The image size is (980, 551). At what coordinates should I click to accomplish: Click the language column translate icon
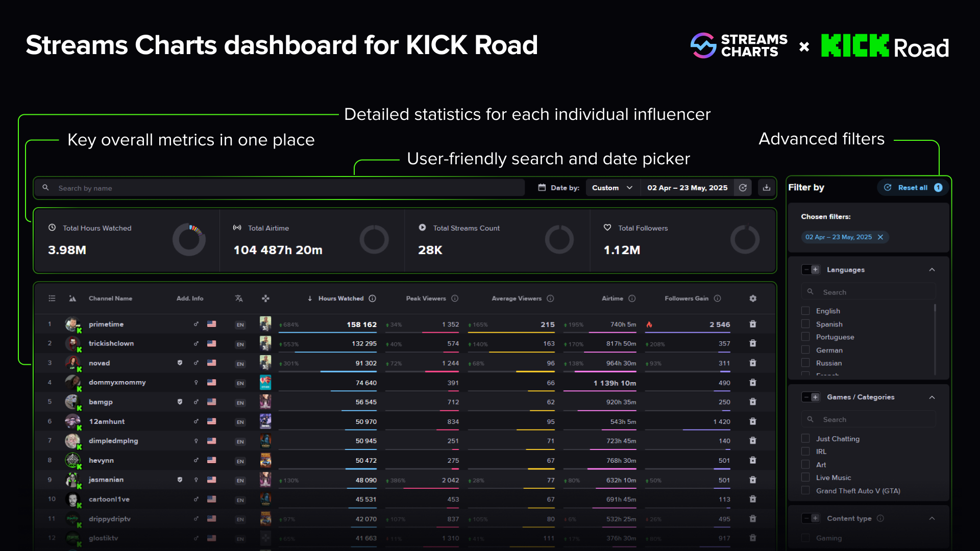point(239,298)
